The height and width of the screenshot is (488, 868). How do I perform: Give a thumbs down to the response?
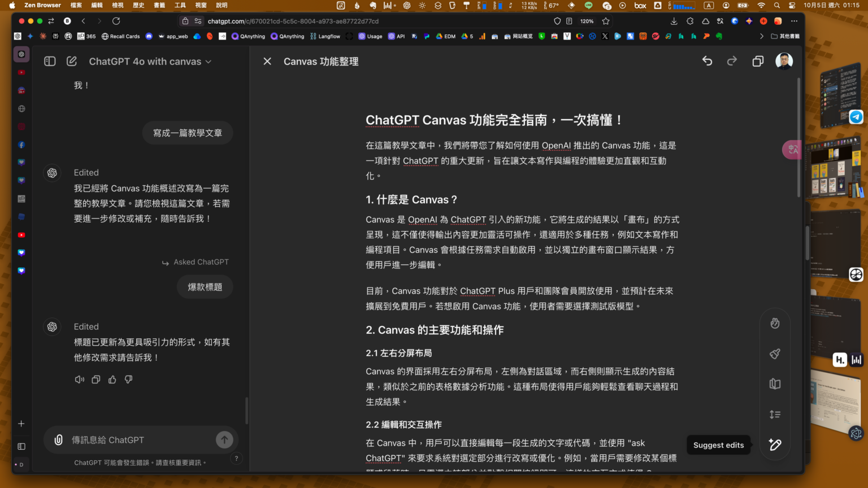click(128, 379)
